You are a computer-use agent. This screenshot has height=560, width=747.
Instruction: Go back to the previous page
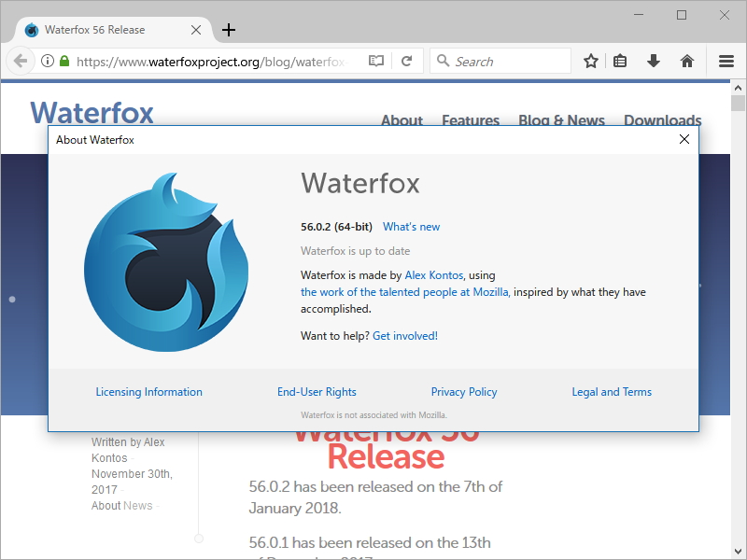point(20,61)
